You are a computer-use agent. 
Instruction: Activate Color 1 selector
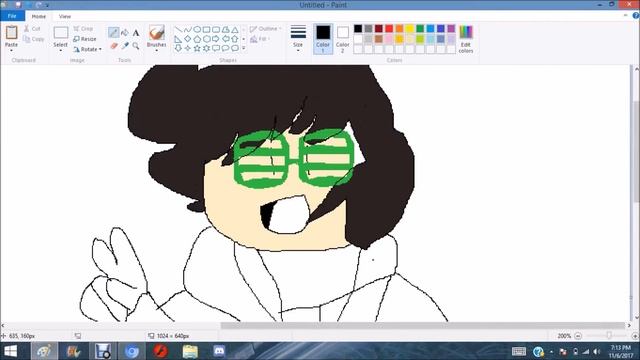pyautogui.click(x=323, y=39)
